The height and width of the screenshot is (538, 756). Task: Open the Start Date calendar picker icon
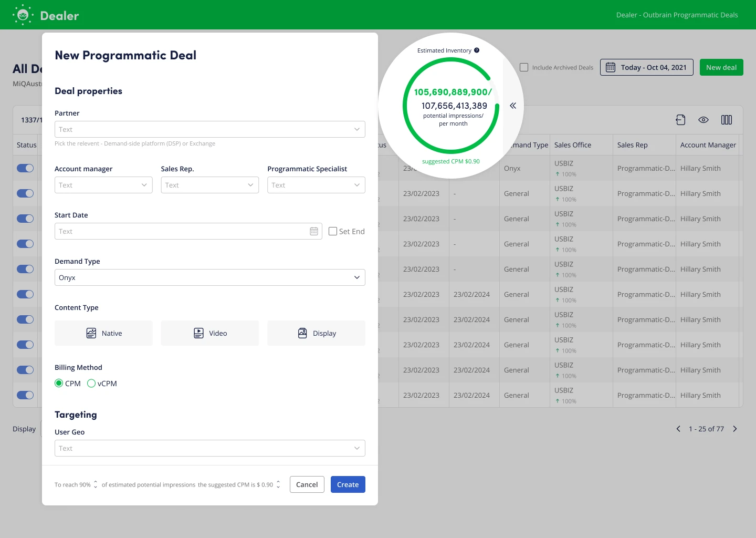click(x=314, y=231)
